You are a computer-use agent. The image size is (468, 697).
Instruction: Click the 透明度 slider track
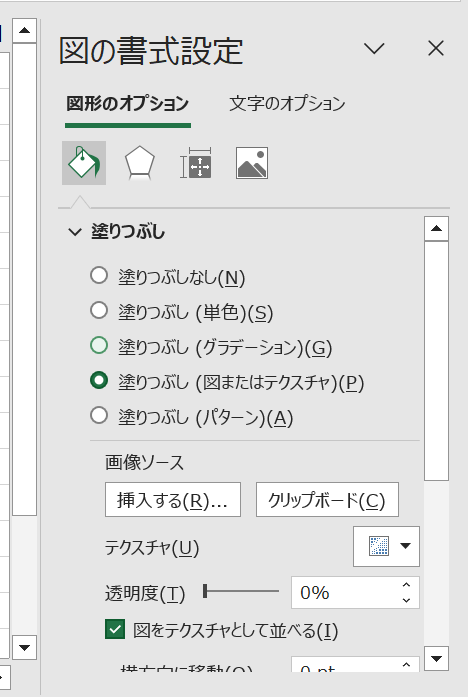[x=241, y=591]
